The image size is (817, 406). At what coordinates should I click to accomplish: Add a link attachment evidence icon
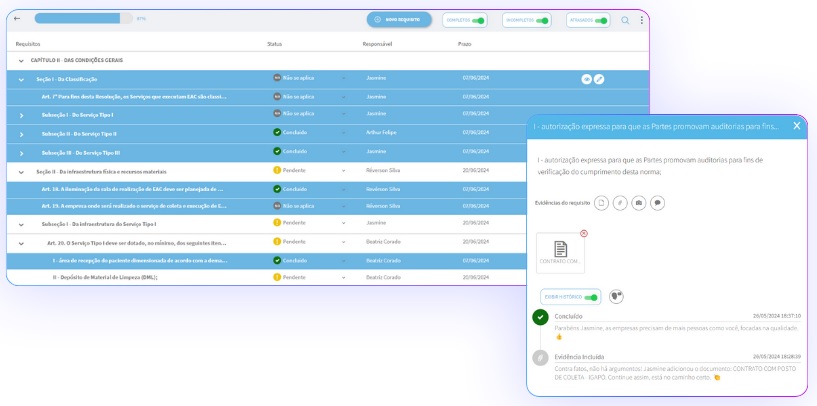click(x=620, y=202)
